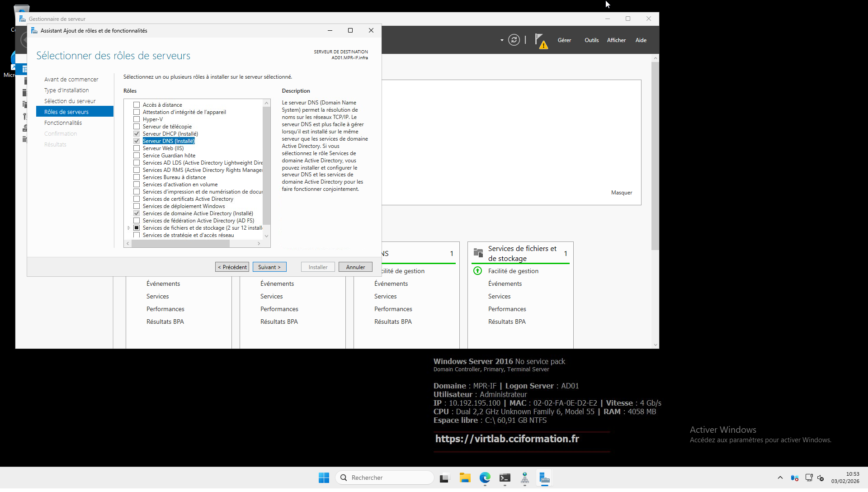Open dropdown arrow left of refresh icon
868x492 pixels.
pyautogui.click(x=502, y=40)
